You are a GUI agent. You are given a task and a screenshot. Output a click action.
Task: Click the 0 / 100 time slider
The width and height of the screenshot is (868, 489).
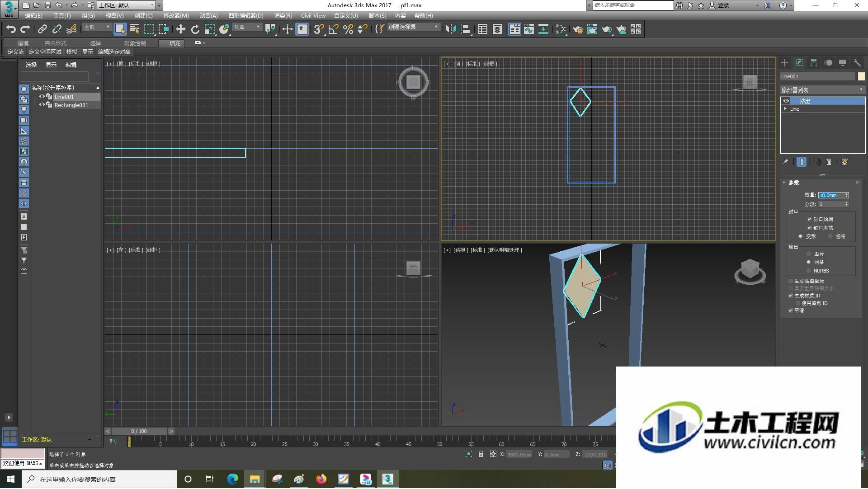(139, 432)
